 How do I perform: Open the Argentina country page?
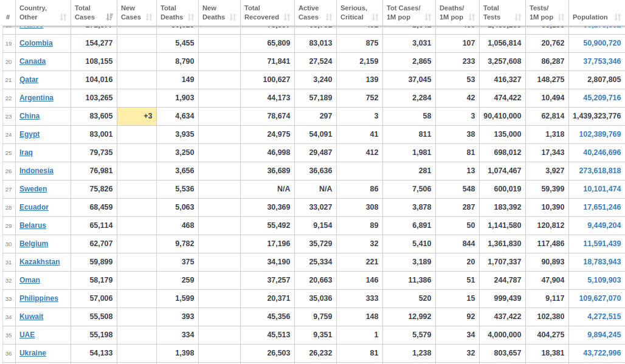point(36,98)
